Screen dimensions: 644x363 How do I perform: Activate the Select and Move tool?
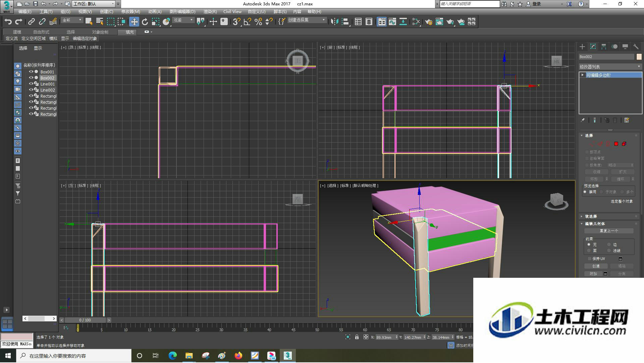coord(134,22)
